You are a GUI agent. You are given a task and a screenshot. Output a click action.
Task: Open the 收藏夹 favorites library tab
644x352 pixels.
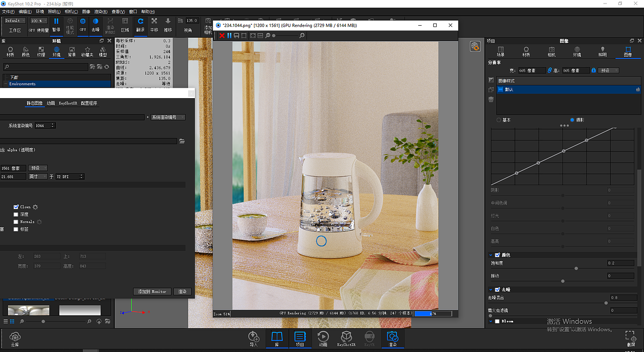tap(88, 51)
